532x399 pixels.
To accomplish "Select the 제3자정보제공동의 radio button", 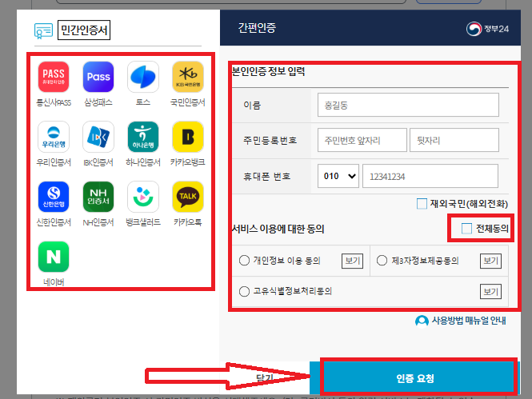I will tap(382, 261).
